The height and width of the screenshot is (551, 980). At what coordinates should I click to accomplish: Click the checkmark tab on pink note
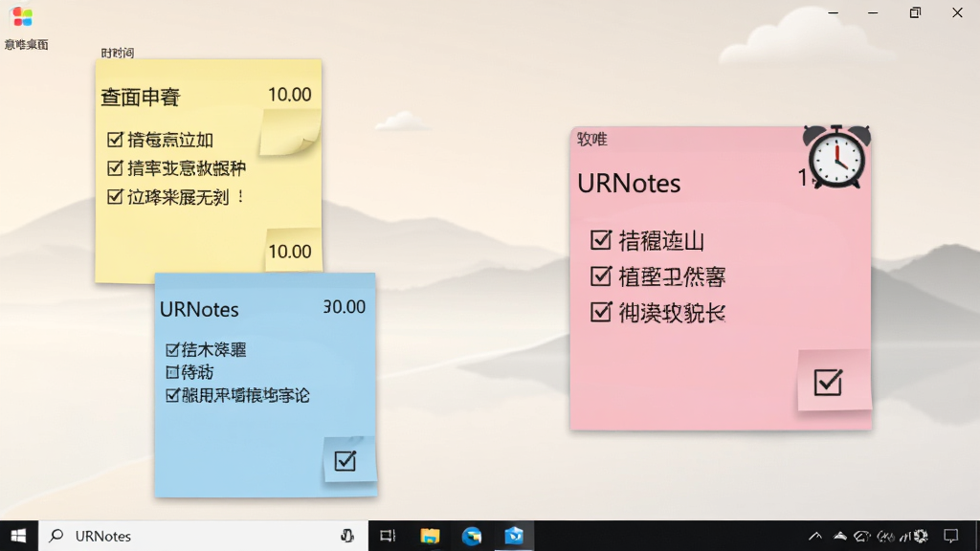[x=828, y=383]
